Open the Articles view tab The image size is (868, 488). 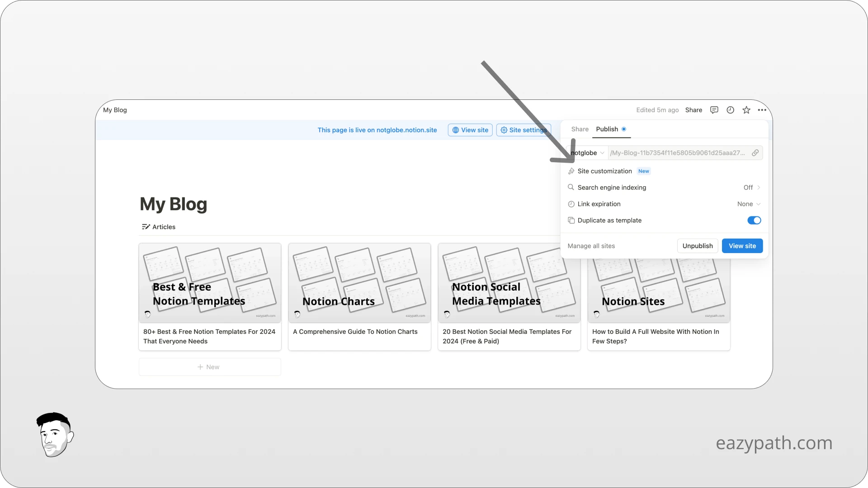(x=158, y=227)
